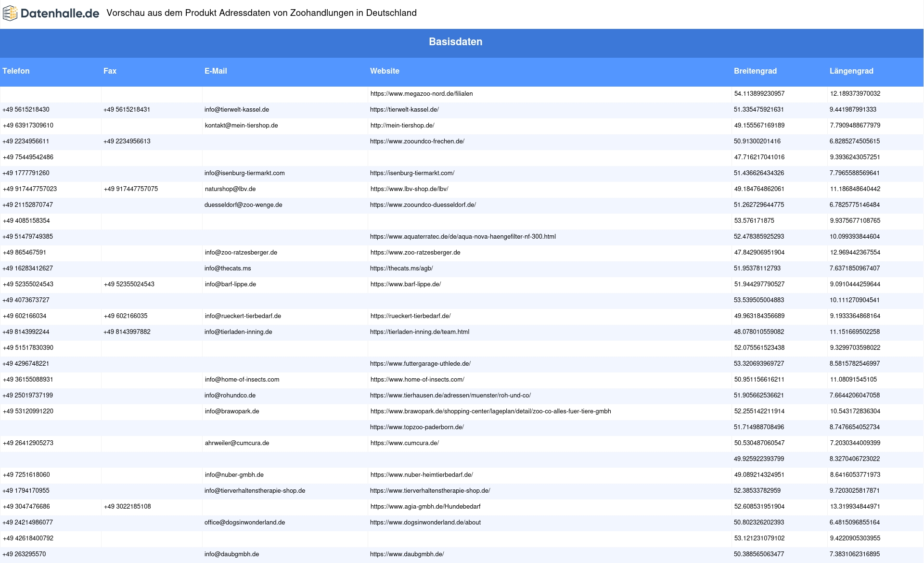This screenshot has height=563, width=924.
Task: Open the brawopark.de shopping-center lageplan link
Action: click(x=491, y=411)
